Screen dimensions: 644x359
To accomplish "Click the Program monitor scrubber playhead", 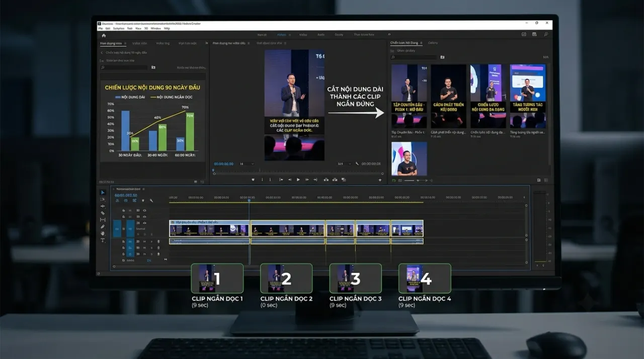I will click(x=213, y=170).
